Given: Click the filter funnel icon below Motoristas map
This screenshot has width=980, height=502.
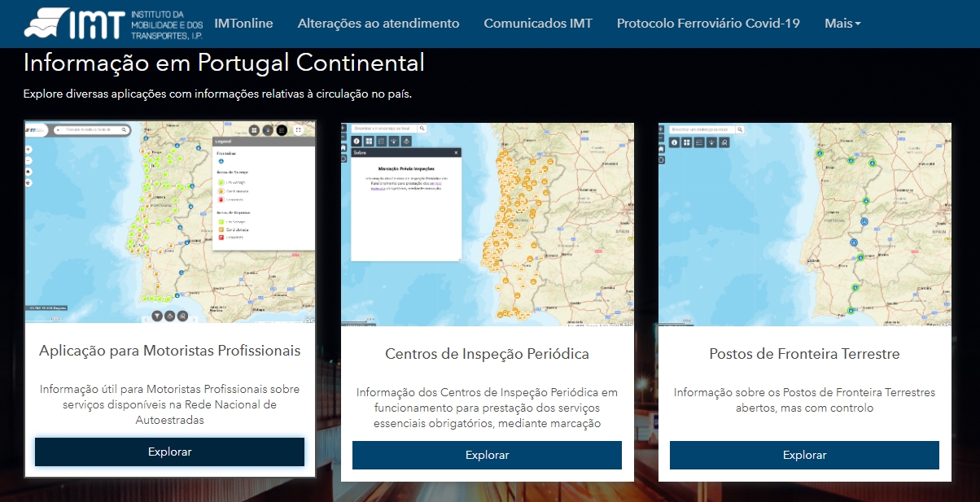Looking at the screenshot, I should [157, 316].
